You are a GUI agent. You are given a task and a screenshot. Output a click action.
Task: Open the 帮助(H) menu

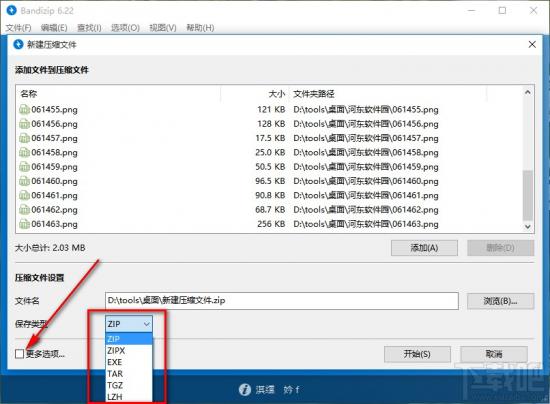click(200, 28)
